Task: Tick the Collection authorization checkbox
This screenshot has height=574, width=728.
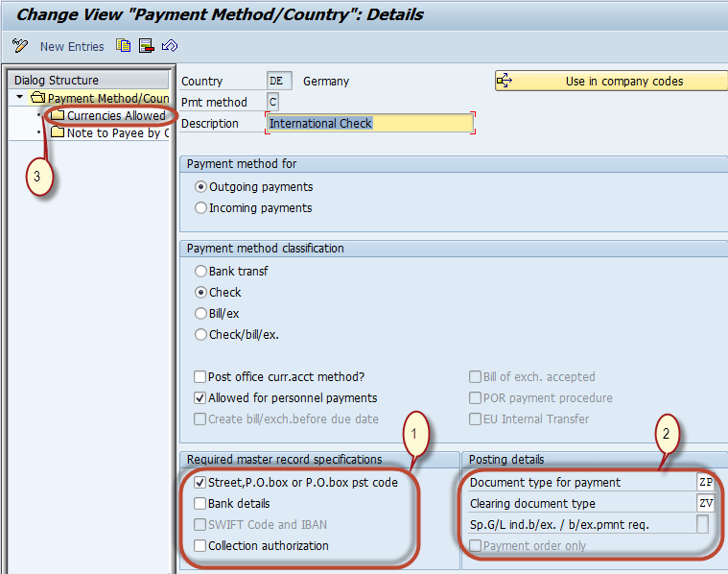Action: [x=200, y=546]
